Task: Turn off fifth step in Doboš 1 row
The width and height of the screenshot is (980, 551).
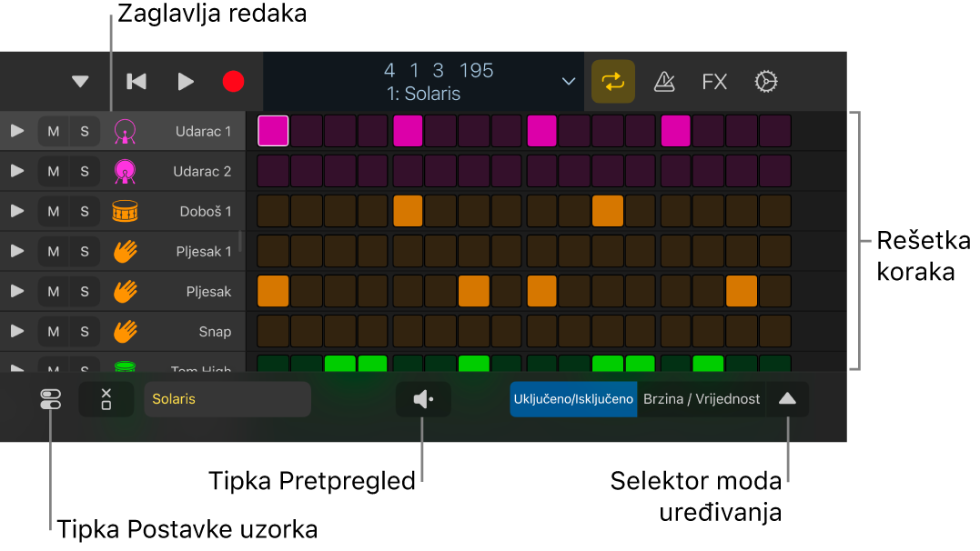Action: (x=408, y=211)
